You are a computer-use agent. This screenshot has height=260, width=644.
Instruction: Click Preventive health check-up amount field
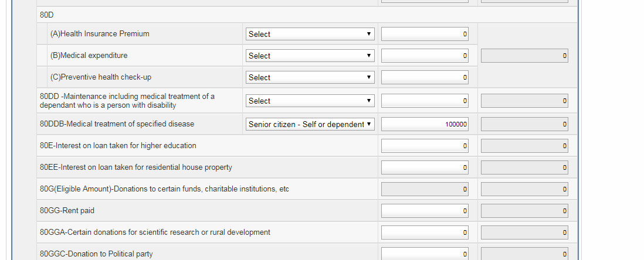pyautogui.click(x=425, y=77)
